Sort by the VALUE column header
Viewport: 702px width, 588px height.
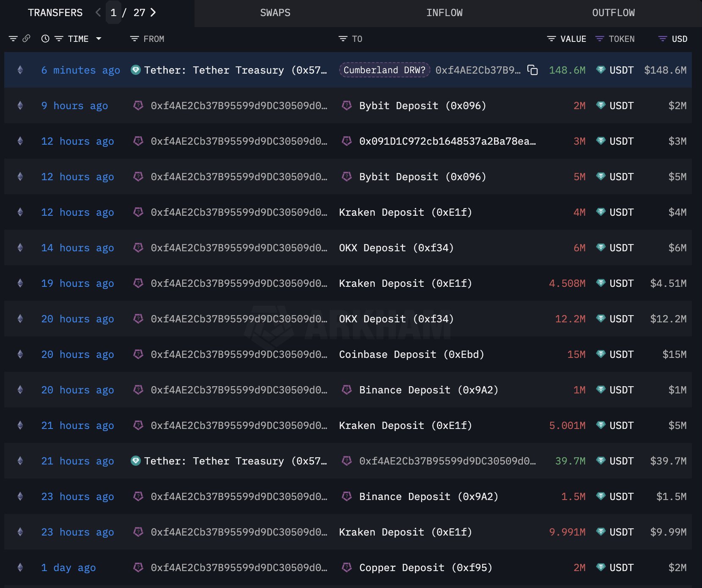click(x=573, y=39)
